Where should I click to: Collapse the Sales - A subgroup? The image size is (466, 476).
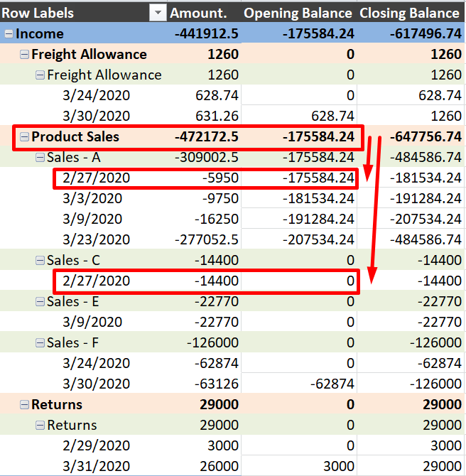[x=40, y=157]
